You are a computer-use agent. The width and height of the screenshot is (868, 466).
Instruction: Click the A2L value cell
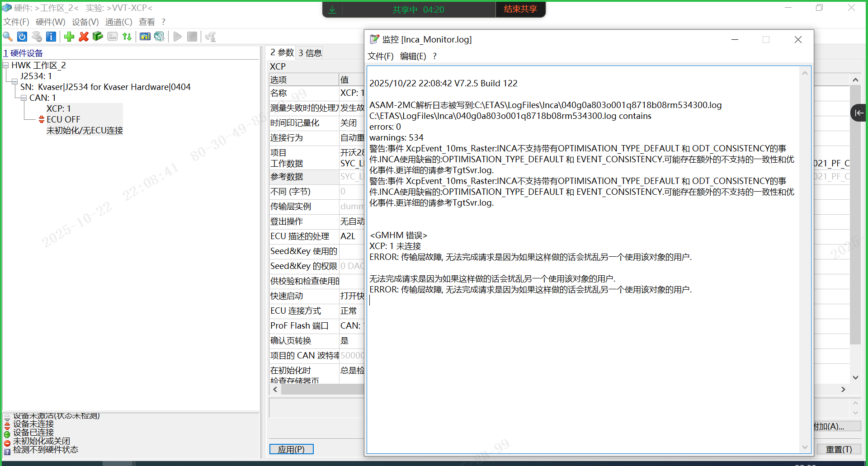[352, 236]
